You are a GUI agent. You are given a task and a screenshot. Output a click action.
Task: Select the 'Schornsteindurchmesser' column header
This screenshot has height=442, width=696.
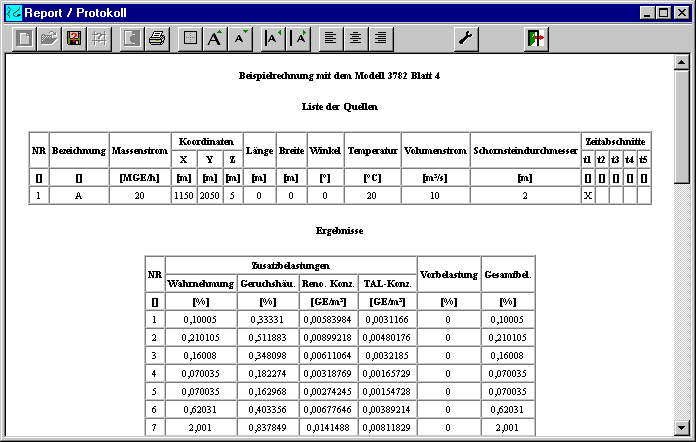pyautogui.click(x=525, y=150)
